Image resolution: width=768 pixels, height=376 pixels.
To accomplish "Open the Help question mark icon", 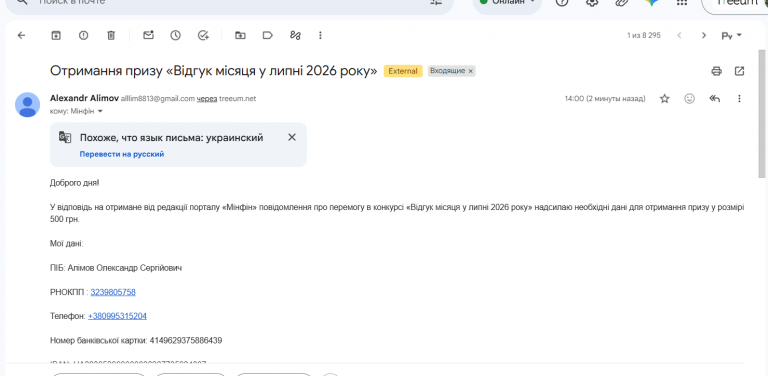I will coord(562,2).
